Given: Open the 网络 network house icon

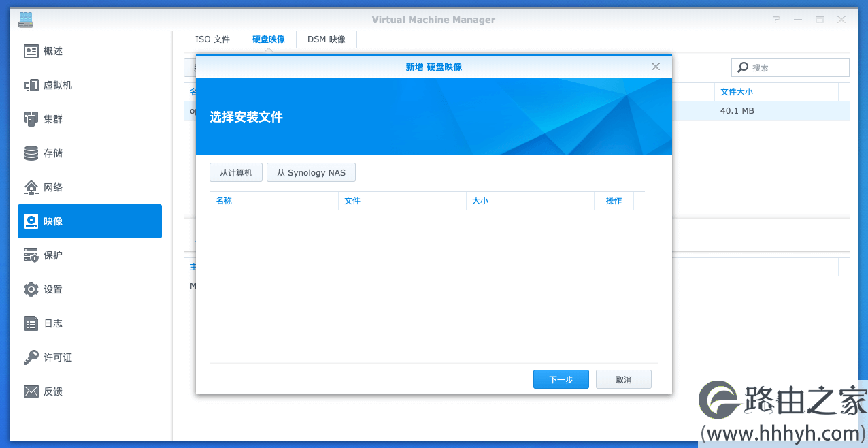Looking at the screenshot, I should click(31, 187).
